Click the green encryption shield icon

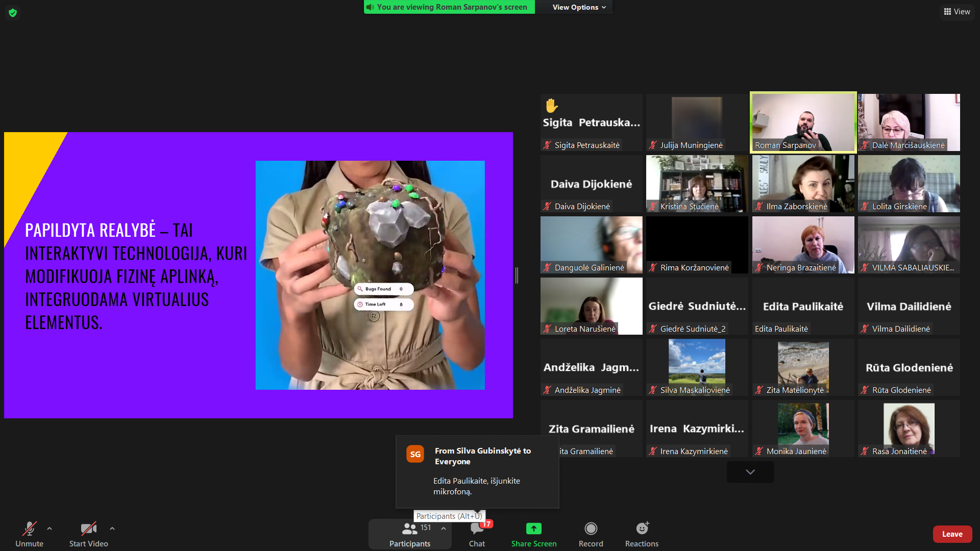(13, 13)
